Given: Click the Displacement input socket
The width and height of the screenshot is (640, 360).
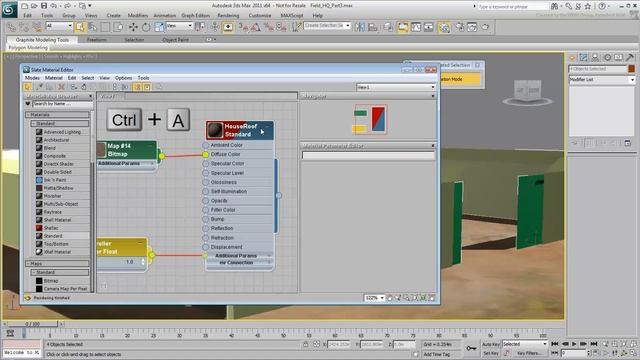Looking at the screenshot, I should click(x=206, y=247).
